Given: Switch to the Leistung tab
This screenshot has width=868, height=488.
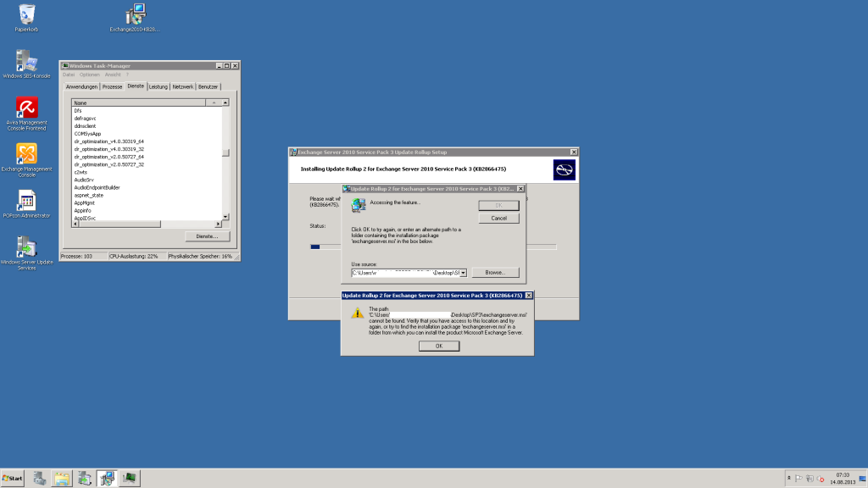Looking at the screenshot, I should pos(158,87).
